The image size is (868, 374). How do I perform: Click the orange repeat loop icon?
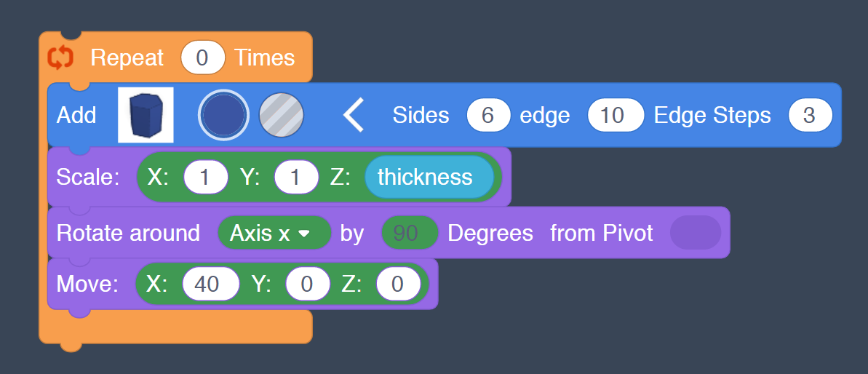pyautogui.click(x=60, y=57)
